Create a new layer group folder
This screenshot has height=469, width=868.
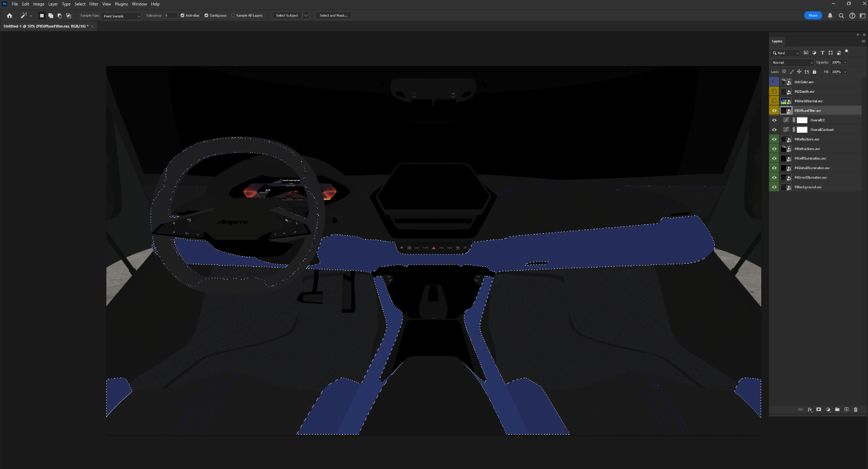pos(837,409)
